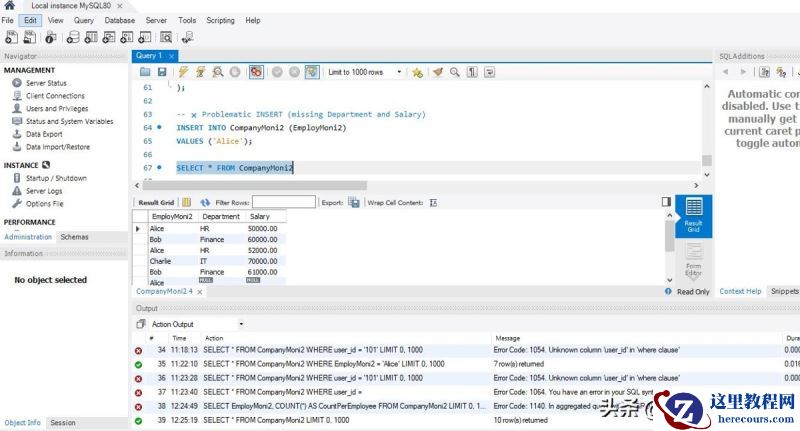The image size is (800, 431).
Task: Open Server Status in Navigator
Action: point(46,83)
